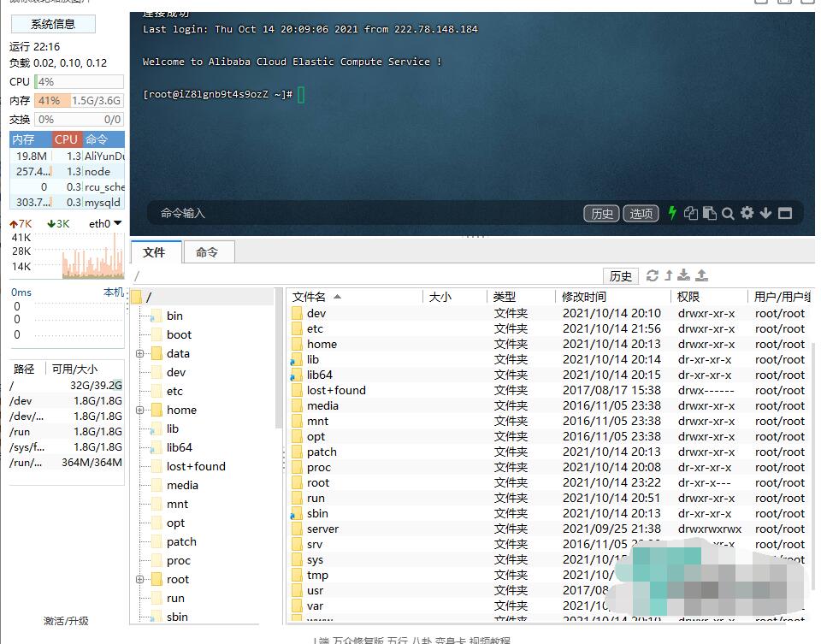Click the upload icon in file toolbar
Viewport: 821px width, 644px height.
coord(702,275)
